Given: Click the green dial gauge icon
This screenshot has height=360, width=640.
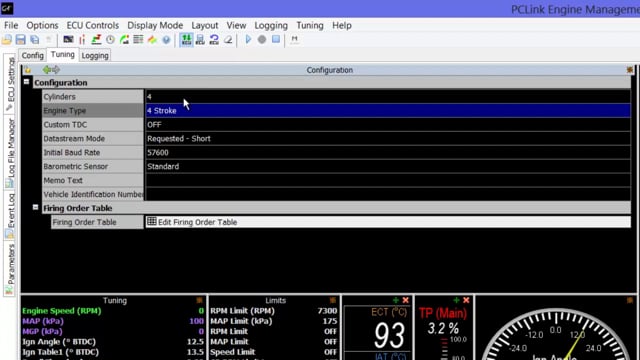Looking at the screenshot, I should click(124, 40).
